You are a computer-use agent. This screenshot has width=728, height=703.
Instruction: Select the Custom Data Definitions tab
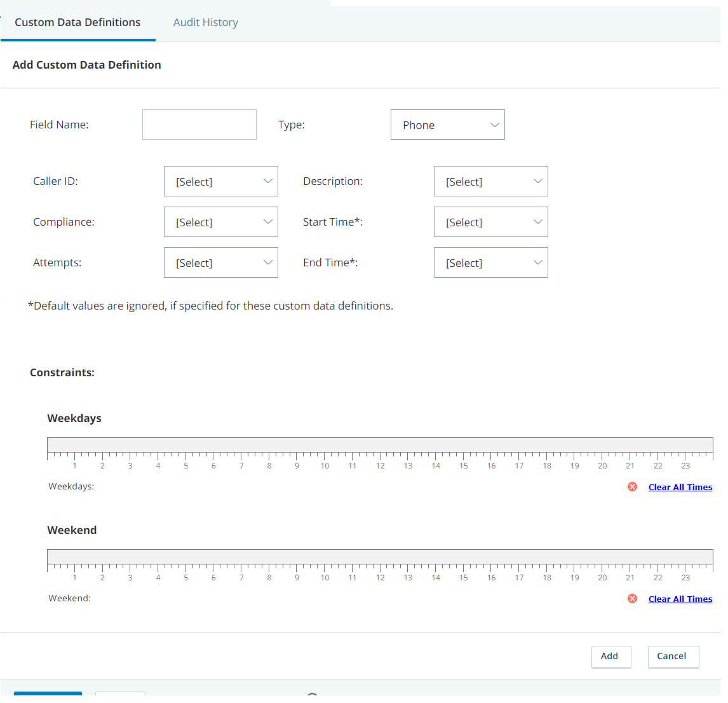78,22
